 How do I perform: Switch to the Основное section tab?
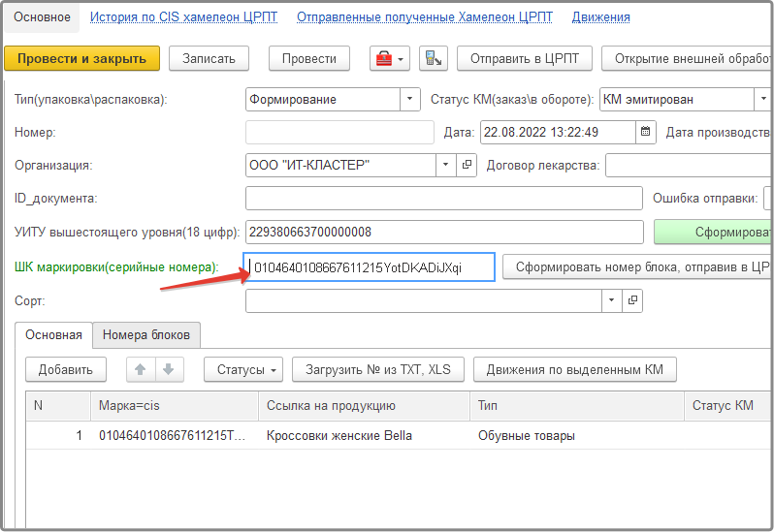pos(42,17)
